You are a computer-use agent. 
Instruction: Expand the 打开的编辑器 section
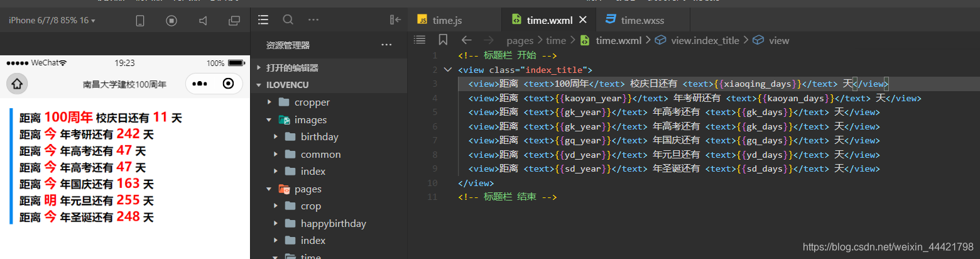tap(329, 67)
